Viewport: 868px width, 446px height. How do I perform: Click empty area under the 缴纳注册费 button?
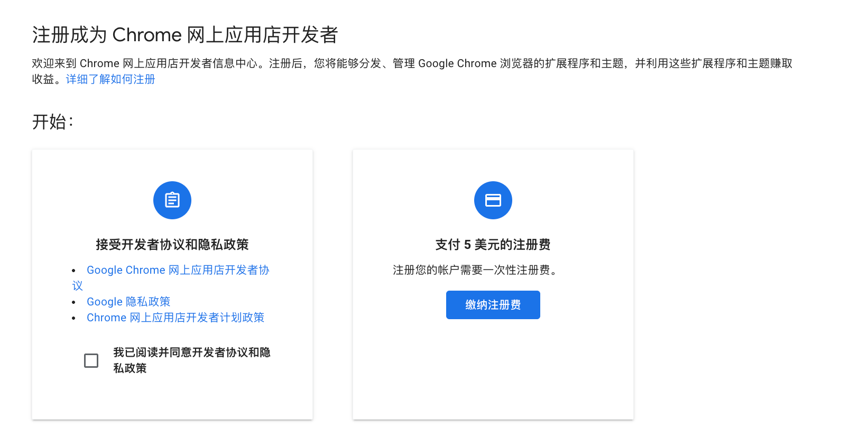(493, 370)
